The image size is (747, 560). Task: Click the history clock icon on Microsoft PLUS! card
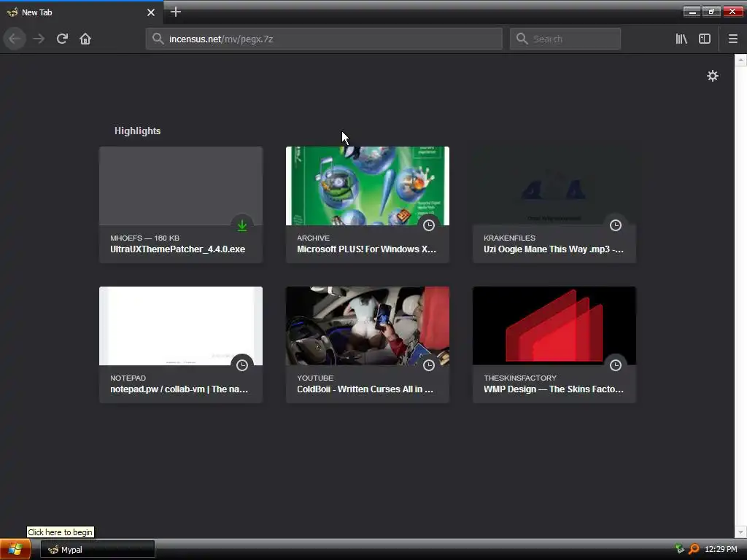[x=429, y=225]
